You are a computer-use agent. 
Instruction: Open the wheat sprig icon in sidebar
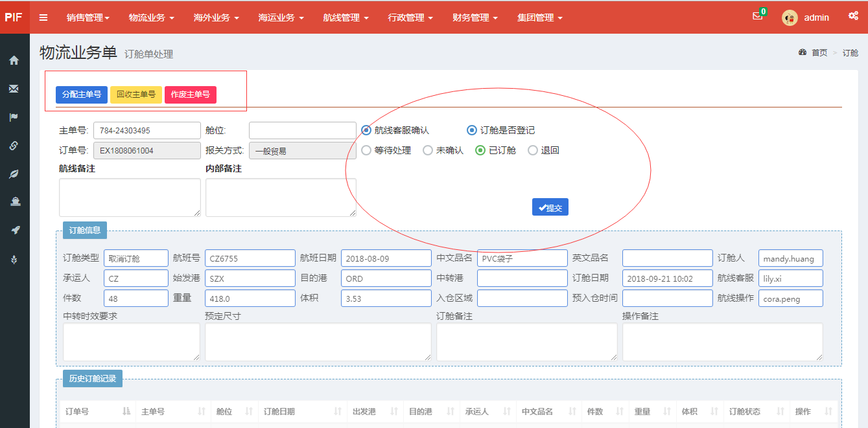pyautogui.click(x=14, y=259)
